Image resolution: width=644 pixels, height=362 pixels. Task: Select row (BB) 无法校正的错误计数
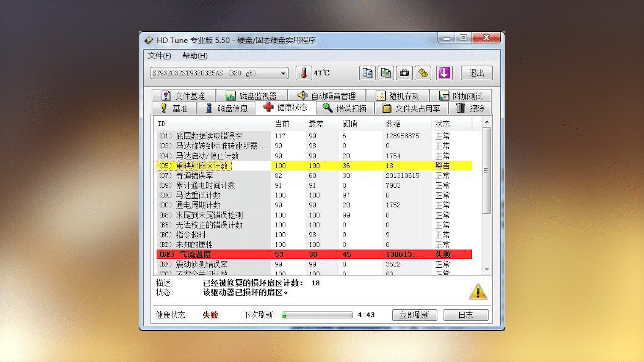tap(314, 225)
